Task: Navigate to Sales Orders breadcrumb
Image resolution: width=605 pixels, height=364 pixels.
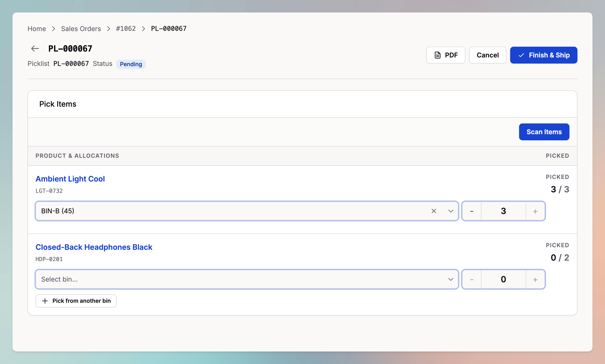Action: click(81, 29)
